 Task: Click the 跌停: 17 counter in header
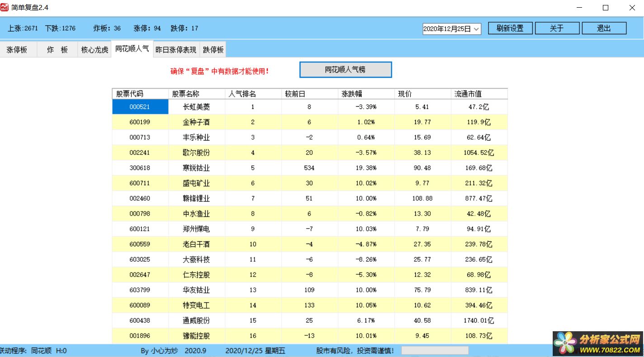184,28
